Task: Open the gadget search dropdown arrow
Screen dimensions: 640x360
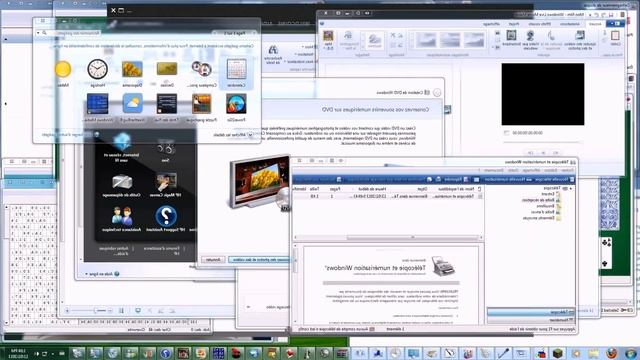Action: point(38,33)
